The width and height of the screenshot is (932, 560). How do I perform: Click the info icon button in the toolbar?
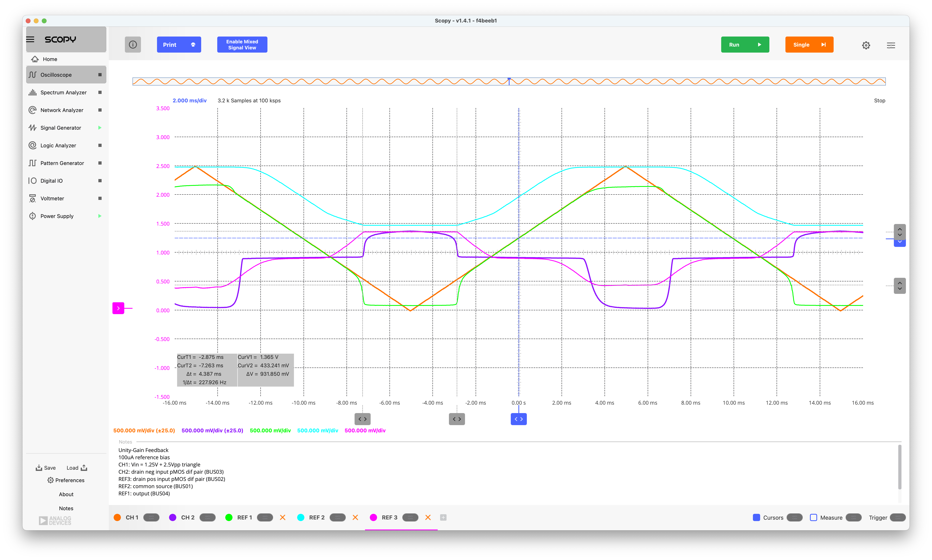(x=133, y=45)
